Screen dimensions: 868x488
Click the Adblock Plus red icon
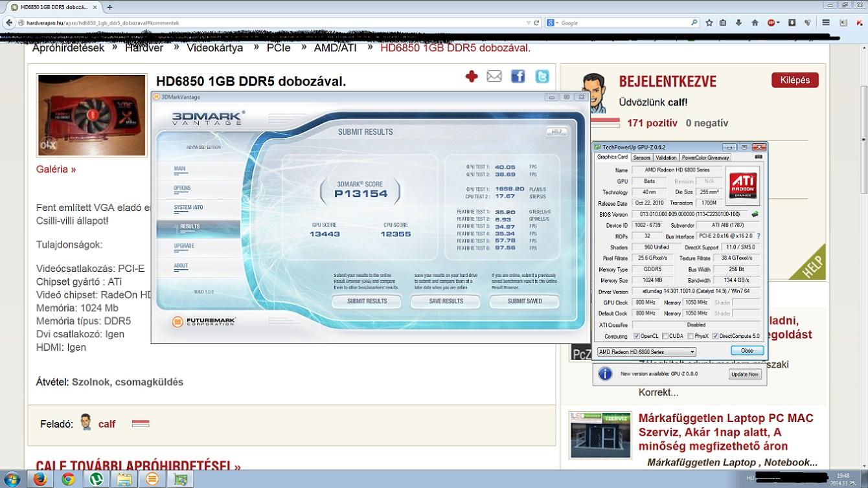(773, 23)
